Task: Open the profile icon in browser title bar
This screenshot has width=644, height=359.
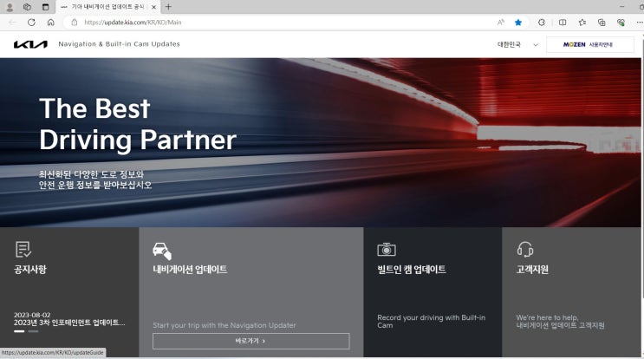Action: click(10, 7)
